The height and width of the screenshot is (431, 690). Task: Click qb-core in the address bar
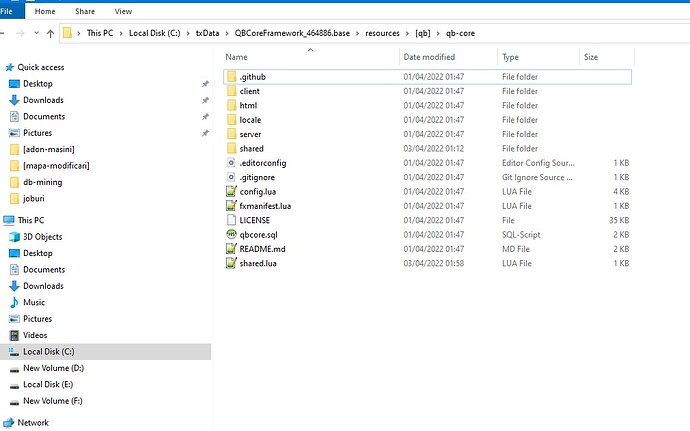[460, 33]
